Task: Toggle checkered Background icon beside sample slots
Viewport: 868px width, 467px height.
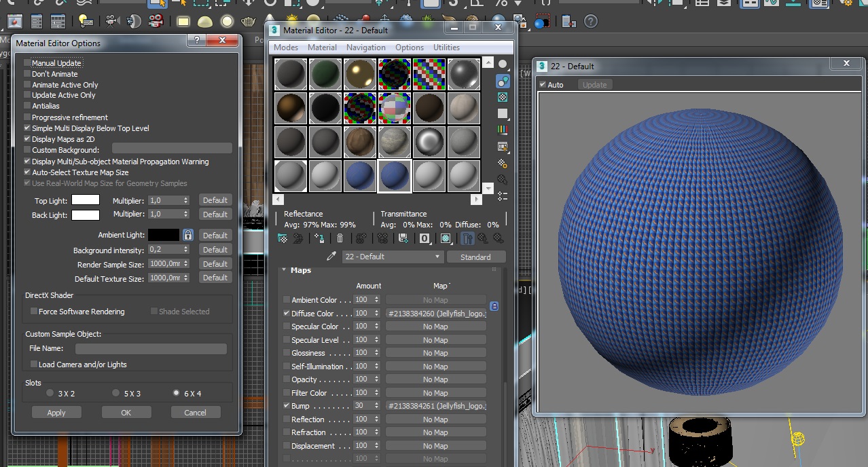Action: click(x=503, y=98)
